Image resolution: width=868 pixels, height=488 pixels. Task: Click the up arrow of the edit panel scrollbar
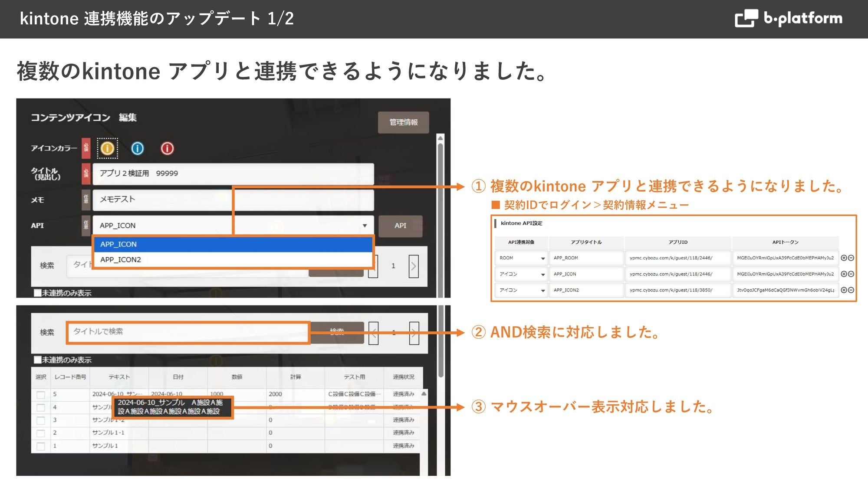coord(441,138)
